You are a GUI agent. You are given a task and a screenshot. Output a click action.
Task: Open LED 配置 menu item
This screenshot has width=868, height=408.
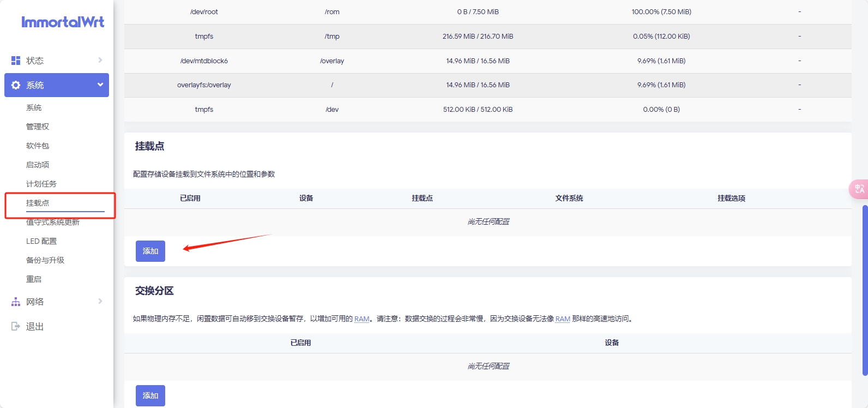41,241
